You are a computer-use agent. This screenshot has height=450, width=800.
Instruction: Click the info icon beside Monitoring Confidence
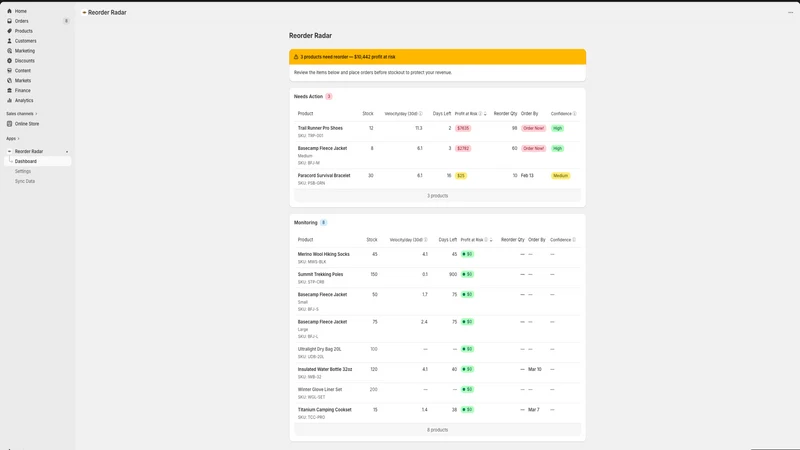(574, 240)
